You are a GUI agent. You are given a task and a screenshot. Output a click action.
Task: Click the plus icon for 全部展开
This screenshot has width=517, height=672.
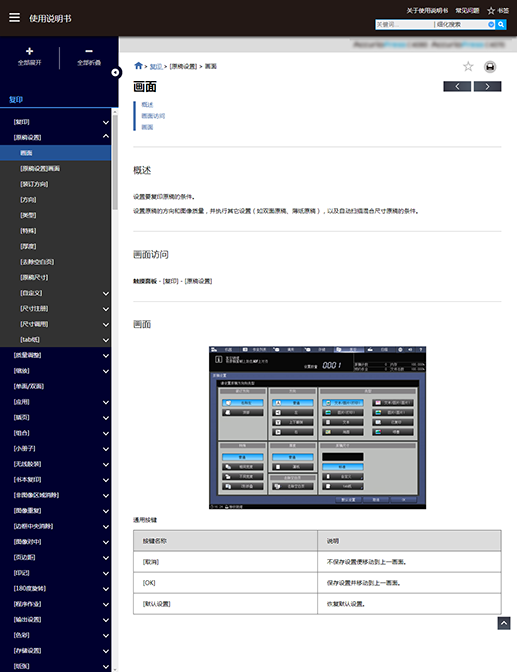click(30, 51)
